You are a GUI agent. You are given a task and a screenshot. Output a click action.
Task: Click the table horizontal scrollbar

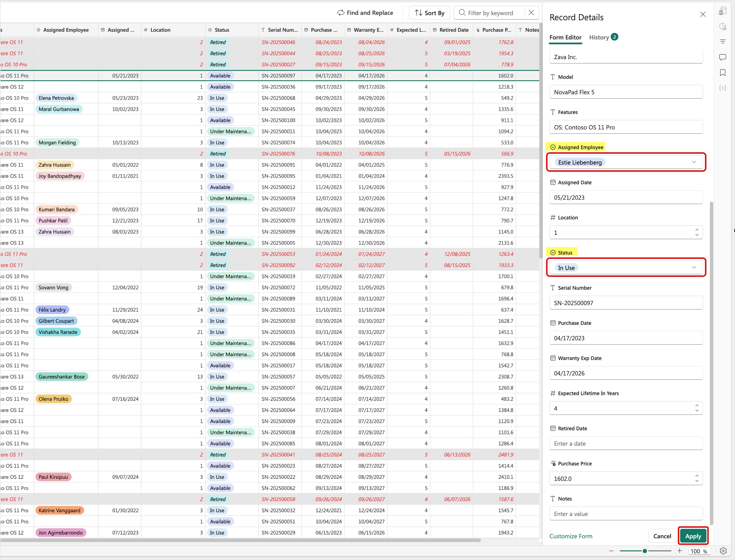tap(240, 540)
